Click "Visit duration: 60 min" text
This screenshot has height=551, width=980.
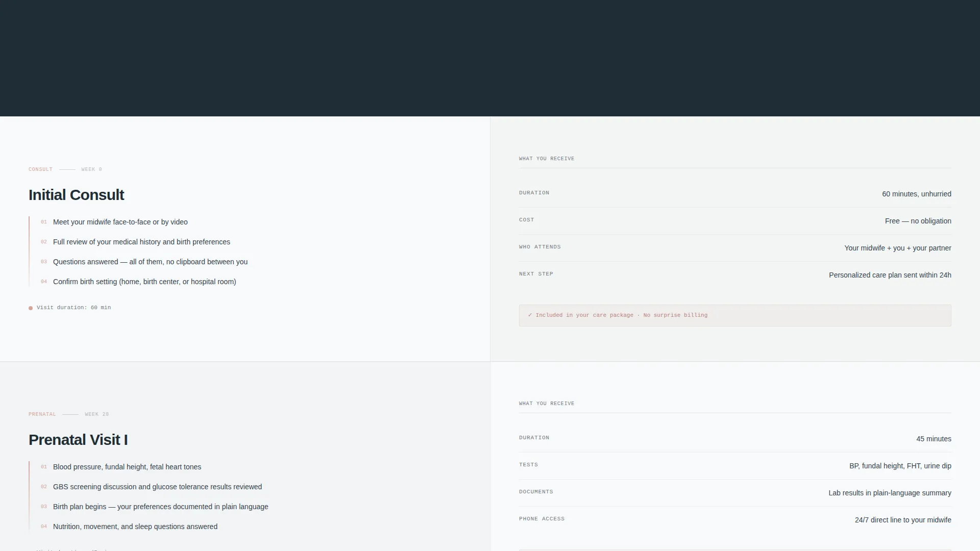click(73, 308)
